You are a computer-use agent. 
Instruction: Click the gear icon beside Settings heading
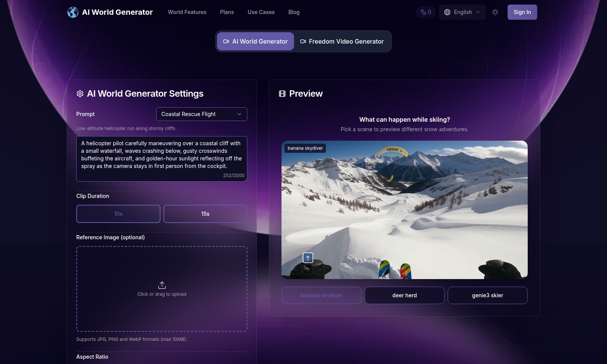pos(80,94)
